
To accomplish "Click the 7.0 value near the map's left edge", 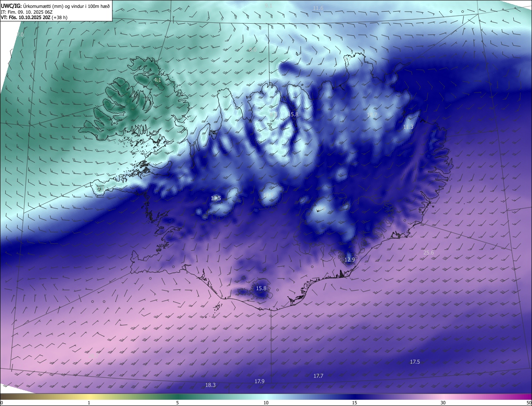I will coord(20,35).
